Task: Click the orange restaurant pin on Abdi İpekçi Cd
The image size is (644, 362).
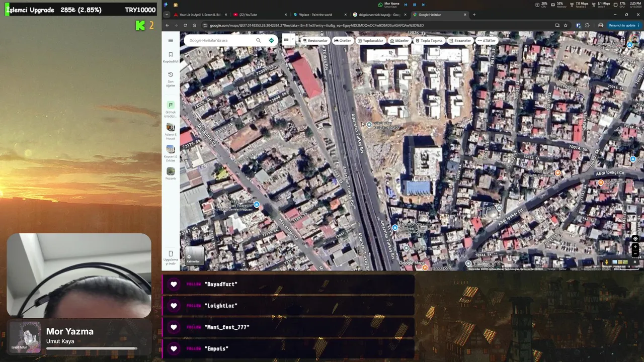Action: pos(601,183)
